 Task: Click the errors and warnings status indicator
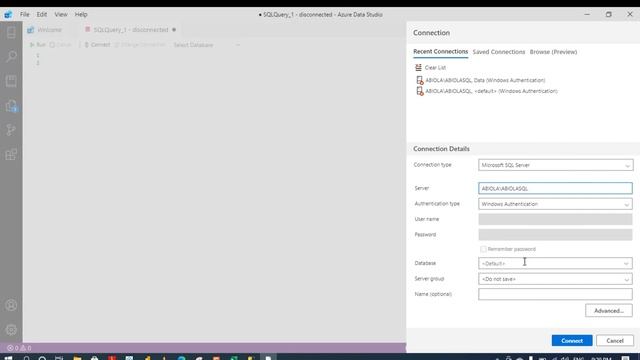tap(19, 348)
